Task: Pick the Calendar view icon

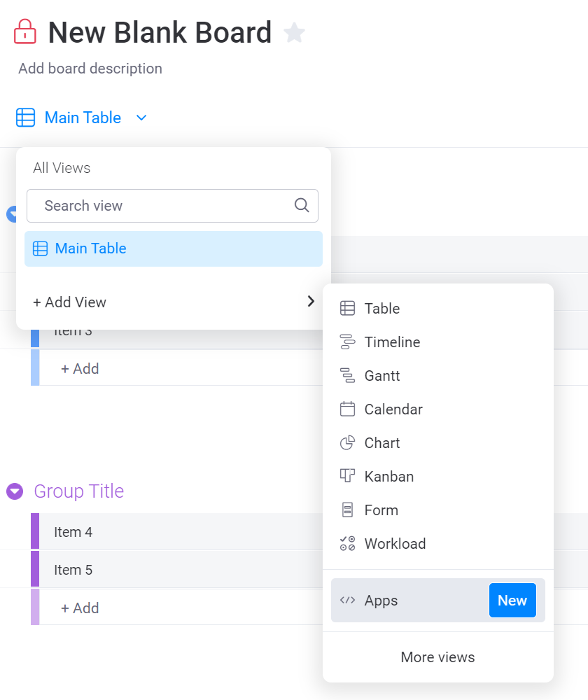Action: pos(347,409)
